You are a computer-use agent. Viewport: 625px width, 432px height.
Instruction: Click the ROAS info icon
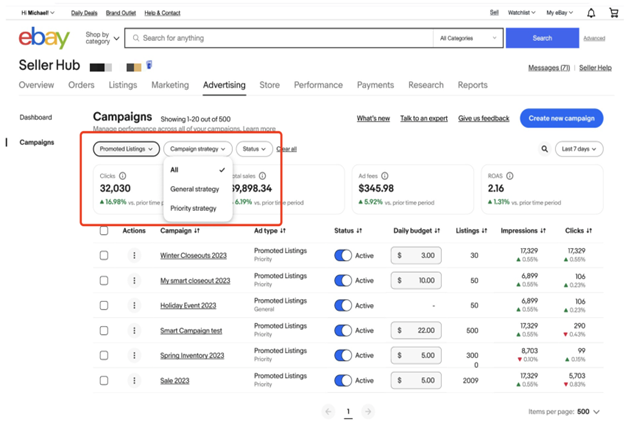click(510, 176)
